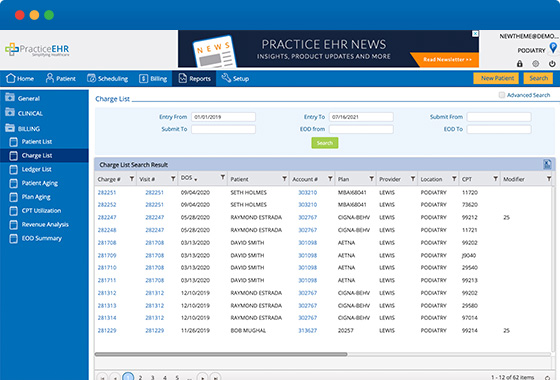The height and width of the screenshot is (380, 560).
Task: Open the Patient menu
Action: point(61,78)
